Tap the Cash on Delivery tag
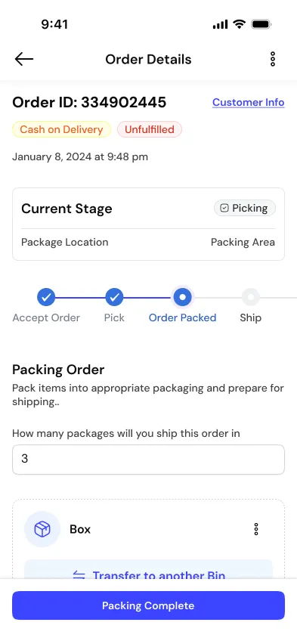Image resolution: width=297 pixels, height=644 pixels. coord(62,129)
